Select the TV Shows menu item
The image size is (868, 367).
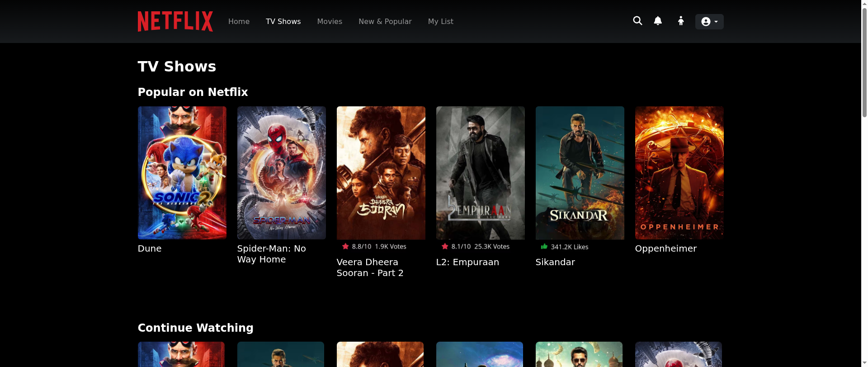[x=283, y=21]
